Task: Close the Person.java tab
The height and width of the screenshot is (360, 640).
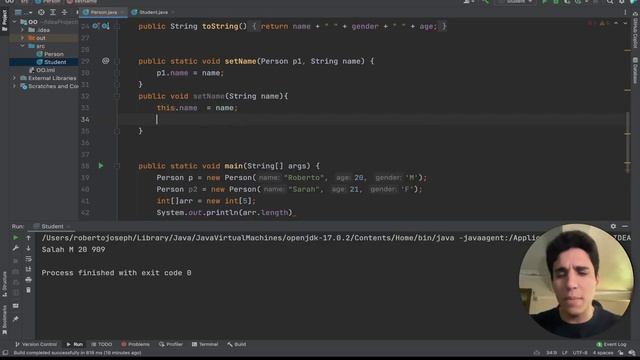Action: (123, 12)
